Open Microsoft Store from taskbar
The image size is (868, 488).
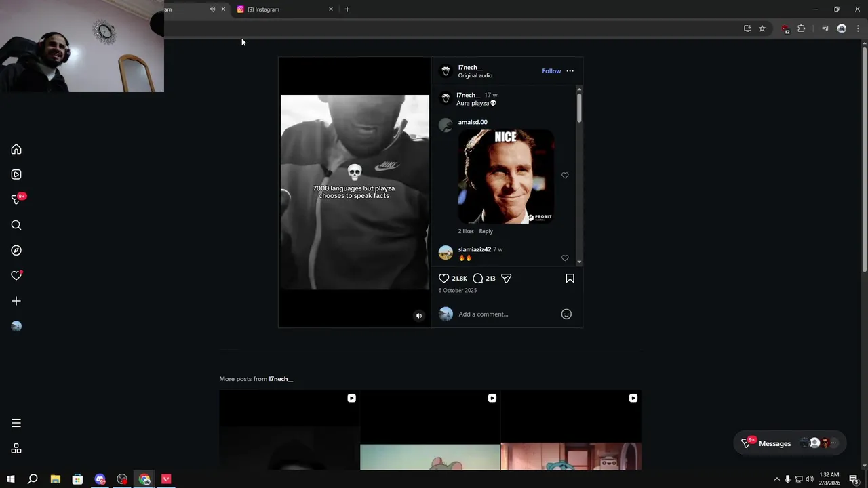78,479
